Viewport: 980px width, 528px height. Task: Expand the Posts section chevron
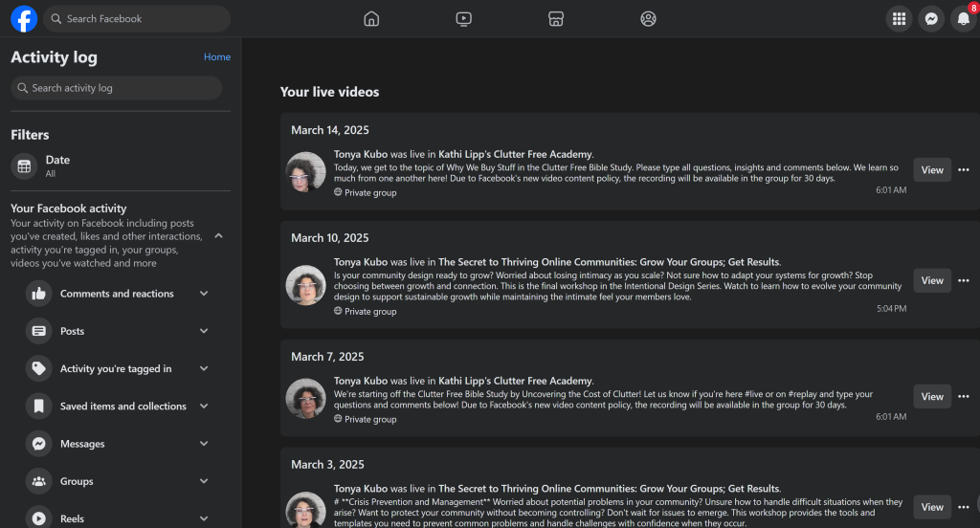pos(204,331)
